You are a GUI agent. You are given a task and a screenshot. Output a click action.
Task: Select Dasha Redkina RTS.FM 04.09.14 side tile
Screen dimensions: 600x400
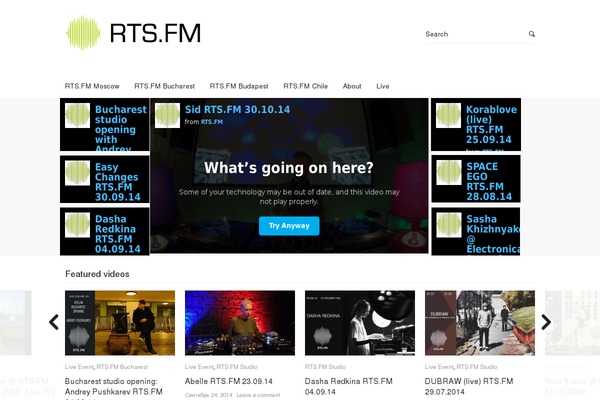(x=104, y=232)
